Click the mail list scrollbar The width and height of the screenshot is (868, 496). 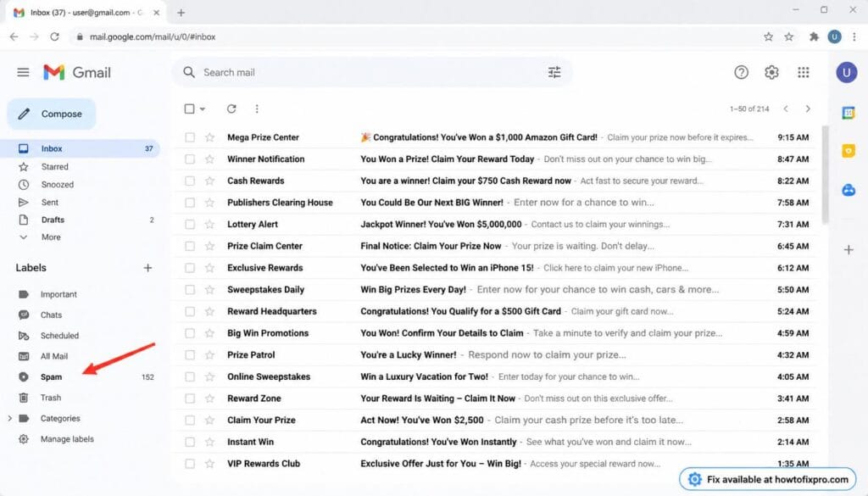point(825,175)
